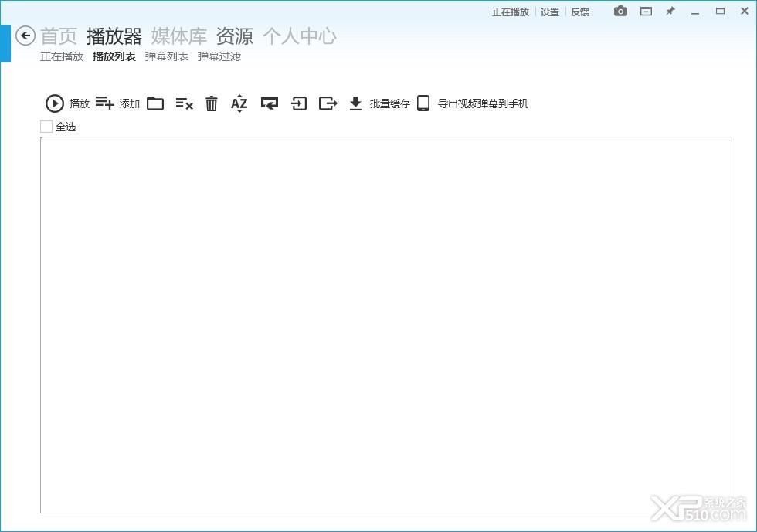Click the remove-from-list X icon
The image size is (757, 532).
click(x=184, y=103)
